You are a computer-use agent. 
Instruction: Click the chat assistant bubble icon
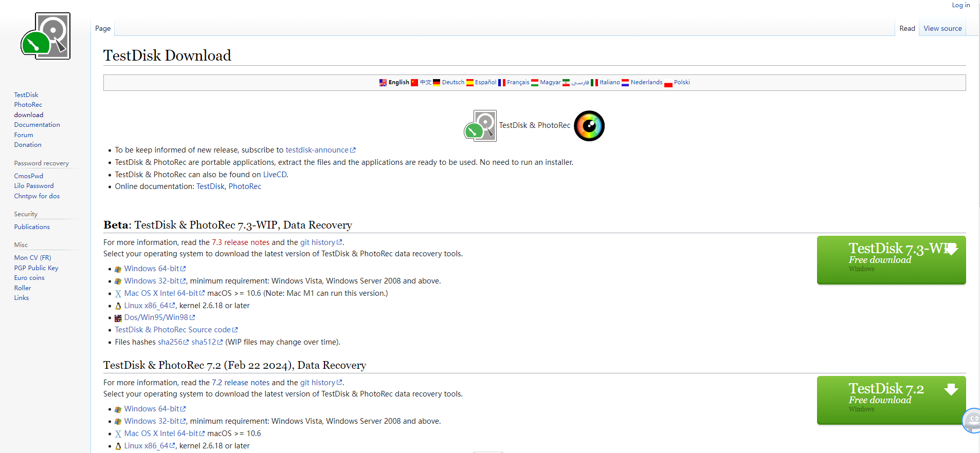971,421
